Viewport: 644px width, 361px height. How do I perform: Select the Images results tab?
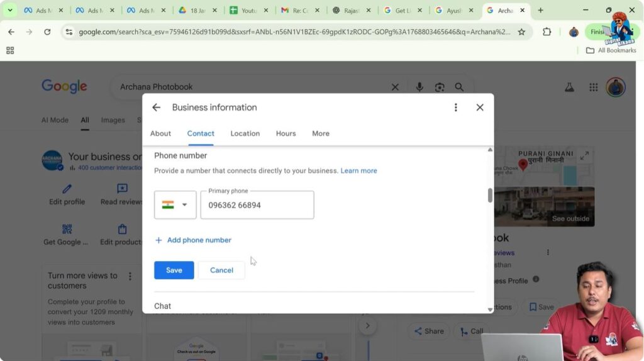113,120
